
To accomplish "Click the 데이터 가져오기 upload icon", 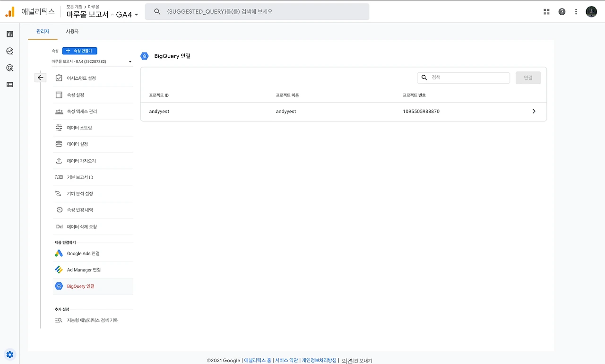I will (59, 161).
